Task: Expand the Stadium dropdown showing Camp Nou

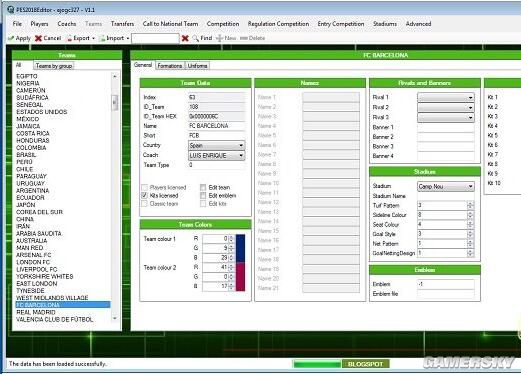Action: tap(446, 186)
